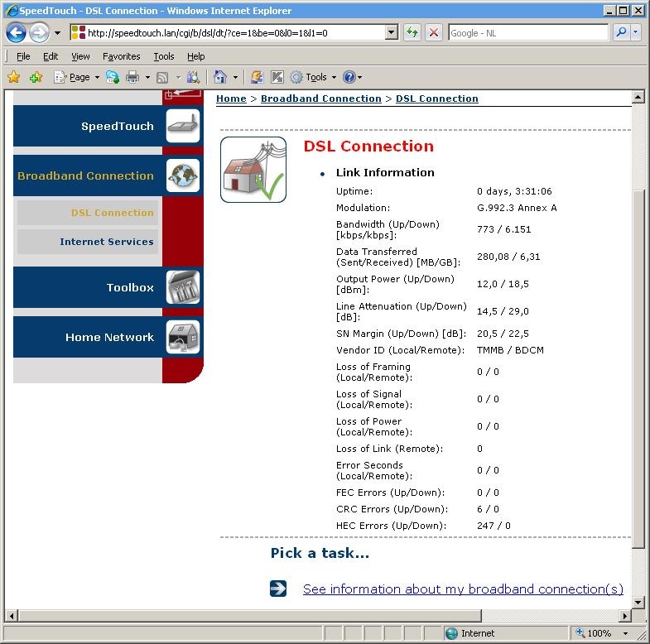Image resolution: width=650 pixels, height=644 pixels.
Task: Expand the Print options arrow
Action: pos(147,77)
